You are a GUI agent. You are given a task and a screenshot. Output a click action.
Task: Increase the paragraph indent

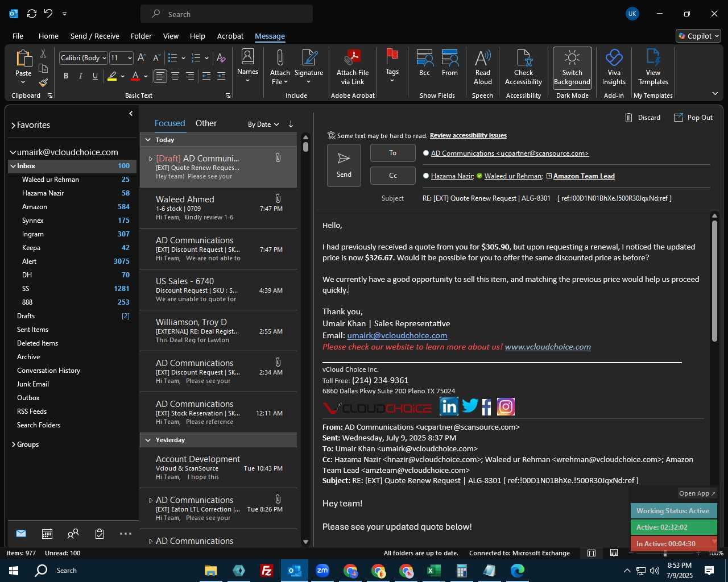221,76
